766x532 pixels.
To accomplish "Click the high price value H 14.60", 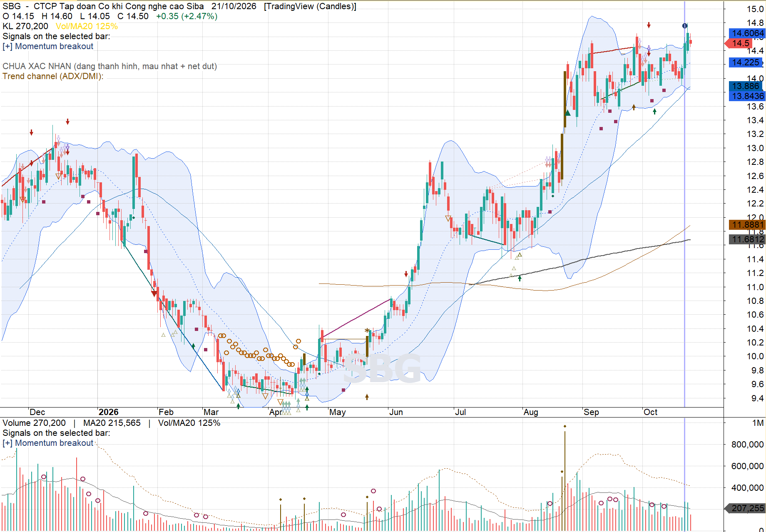I will (x=57, y=16).
